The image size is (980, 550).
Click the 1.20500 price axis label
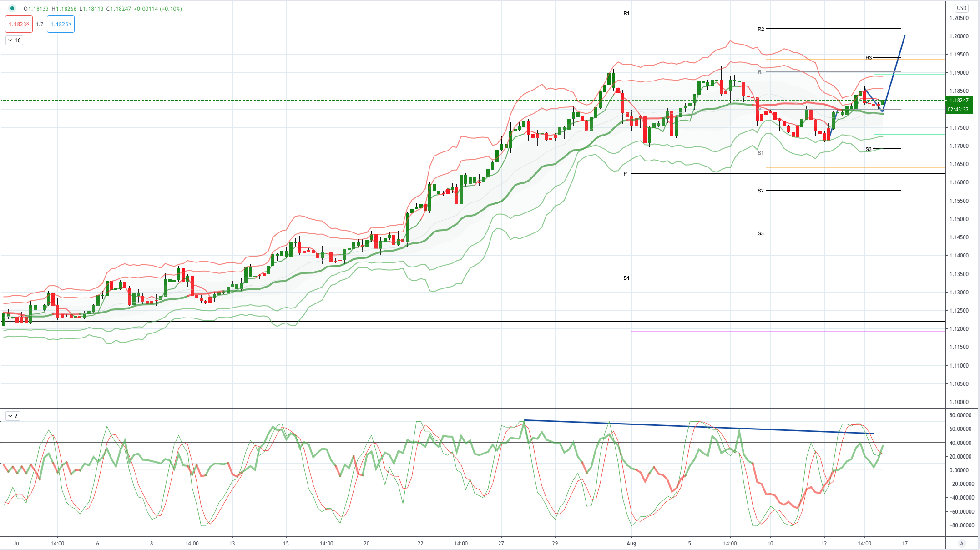pos(959,18)
